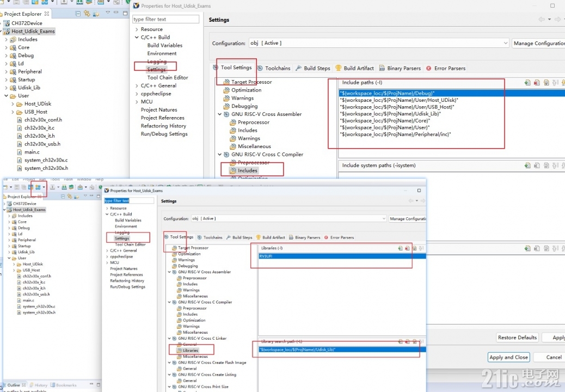This screenshot has width=565, height=392.
Task: Expand Host_UDisk folder in upper Project Explorer
Action: pos(13,104)
